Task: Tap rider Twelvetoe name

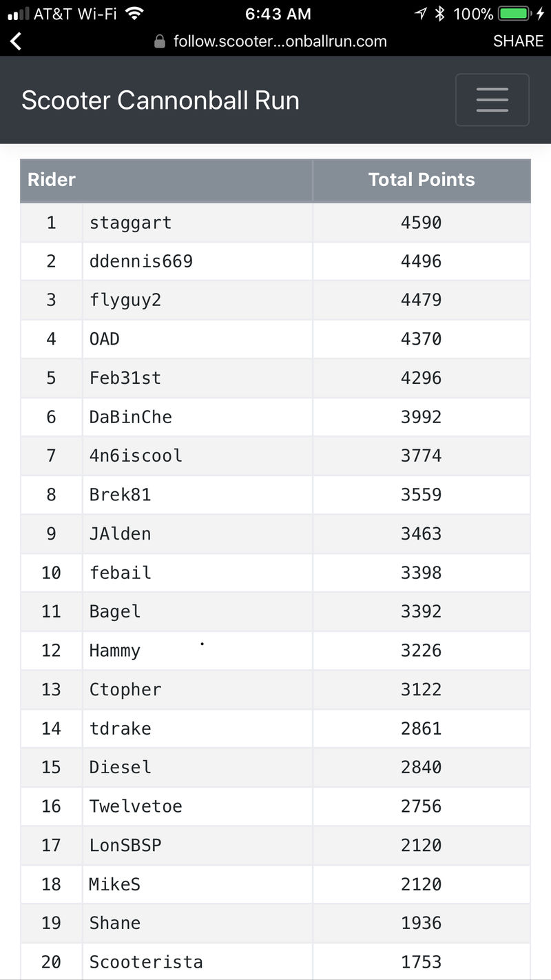Action: point(136,806)
